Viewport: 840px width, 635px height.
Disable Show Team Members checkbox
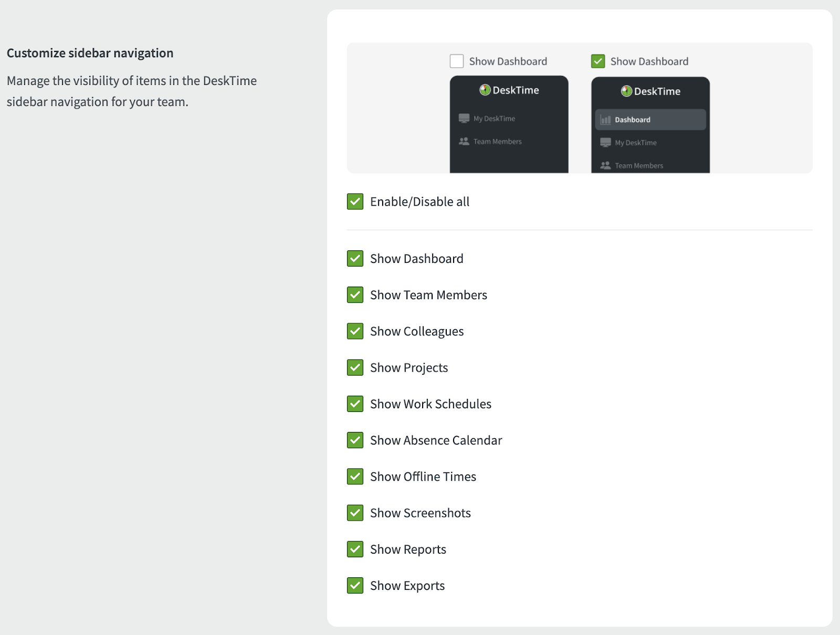click(x=355, y=295)
